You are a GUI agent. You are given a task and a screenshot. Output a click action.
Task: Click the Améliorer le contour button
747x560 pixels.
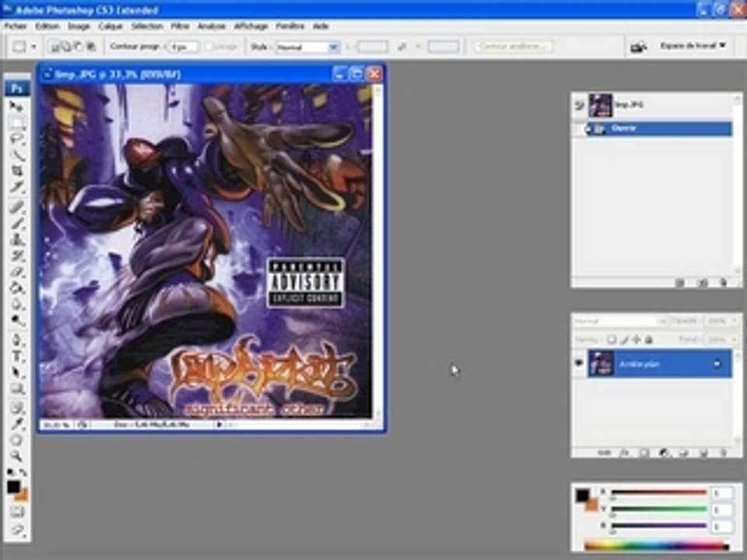point(512,46)
